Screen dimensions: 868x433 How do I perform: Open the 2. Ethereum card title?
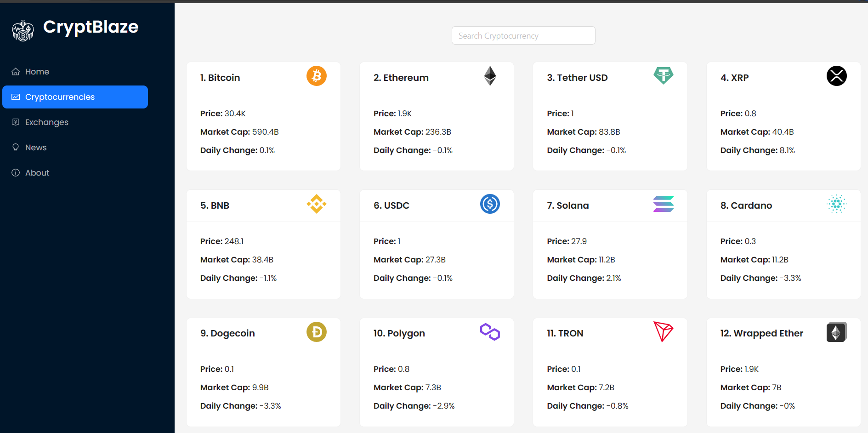pos(401,78)
